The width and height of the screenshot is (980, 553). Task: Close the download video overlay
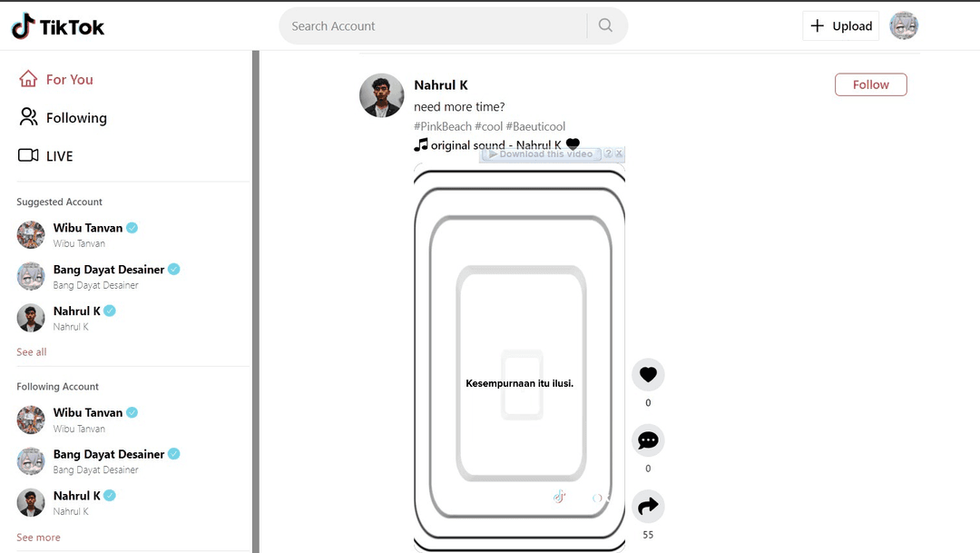point(620,154)
